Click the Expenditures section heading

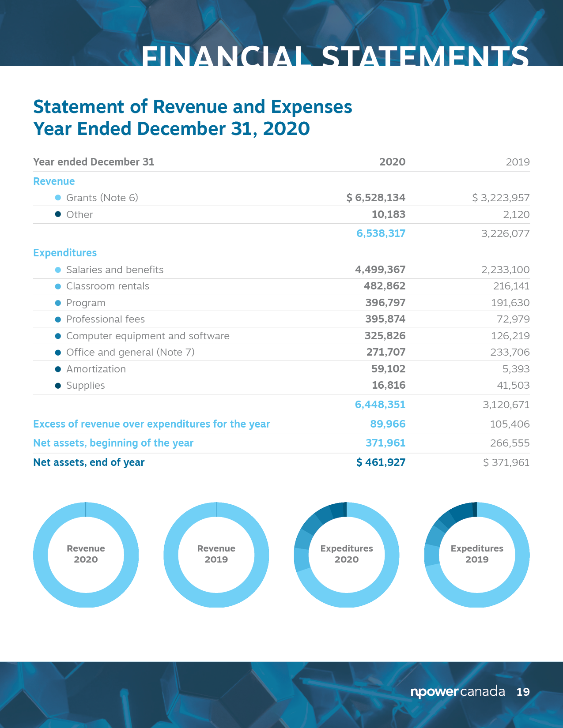coord(65,253)
